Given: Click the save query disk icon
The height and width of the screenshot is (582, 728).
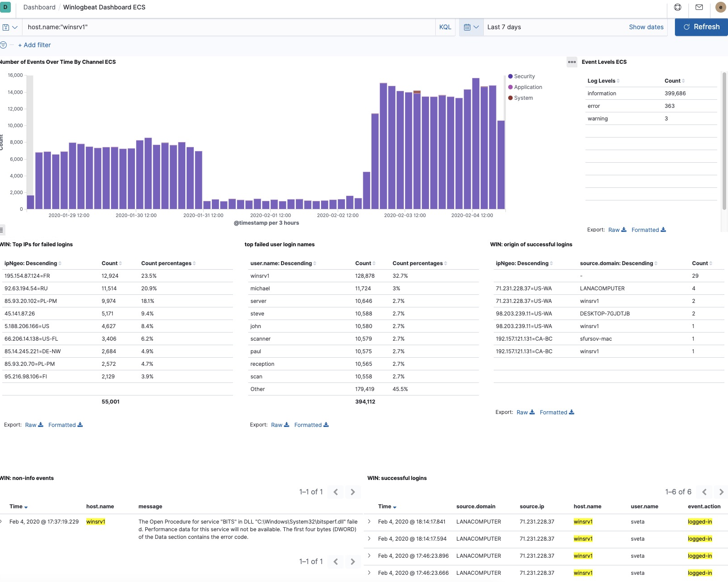Looking at the screenshot, I should tap(6, 27).
